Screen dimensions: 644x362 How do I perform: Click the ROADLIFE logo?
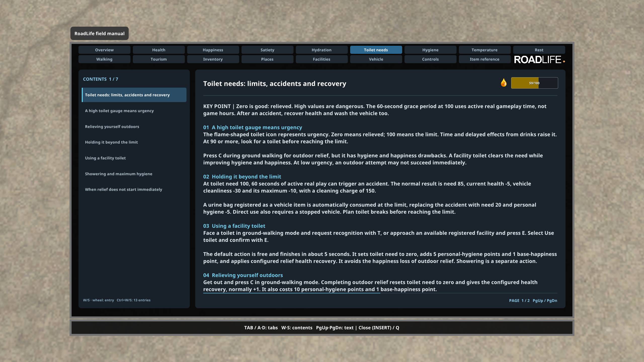tap(539, 60)
